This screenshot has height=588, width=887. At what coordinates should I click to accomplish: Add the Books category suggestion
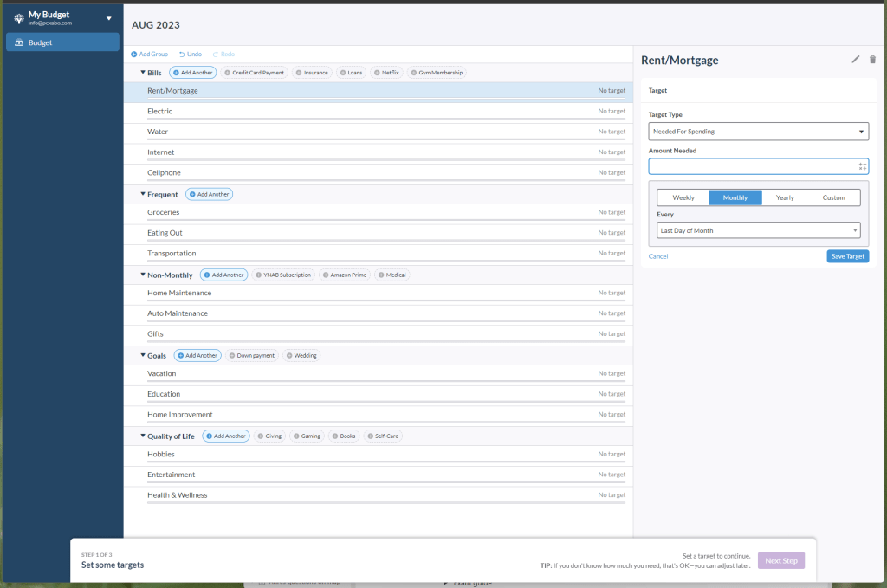pyautogui.click(x=344, y=436)
